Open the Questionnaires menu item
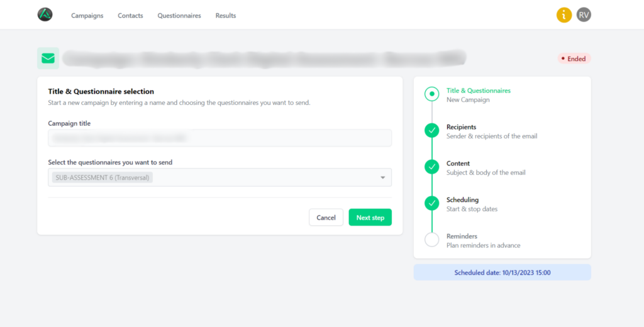Screen dimensions: 644x327 pyautogui.click(x=179, y=16)
